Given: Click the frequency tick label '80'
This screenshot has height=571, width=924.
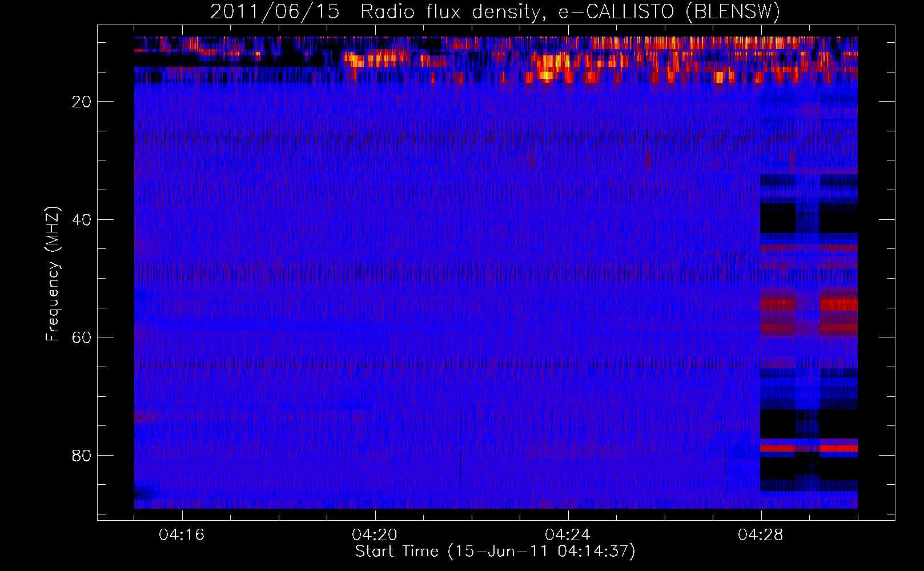Looking at the screenshot, I should tap(82, 456).
